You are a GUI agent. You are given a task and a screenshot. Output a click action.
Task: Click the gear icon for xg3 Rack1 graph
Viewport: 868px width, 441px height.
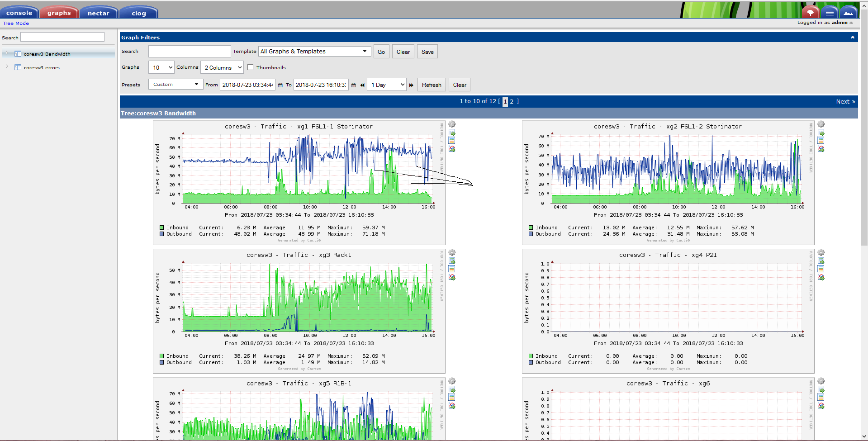[452, 252]
